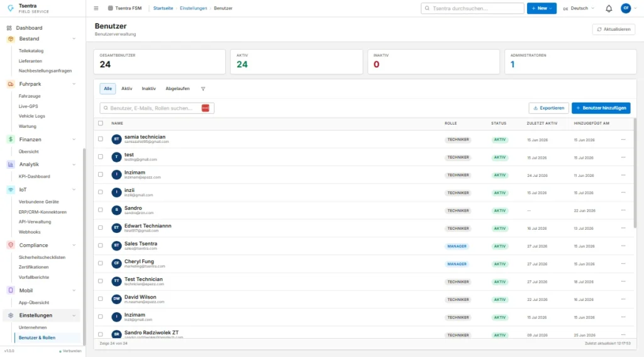
Task: Click the hamburger menu icon in top bar
Action: click(x=96, y=8)
